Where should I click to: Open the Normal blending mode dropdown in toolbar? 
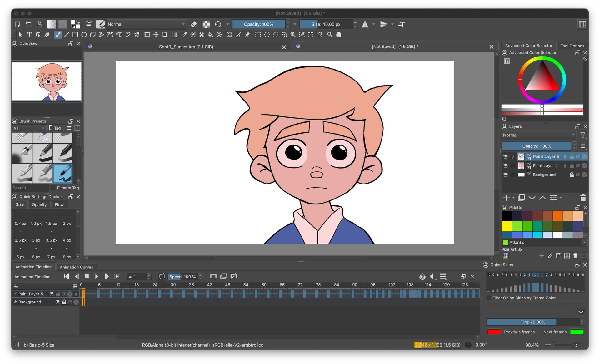pos(146,24)
